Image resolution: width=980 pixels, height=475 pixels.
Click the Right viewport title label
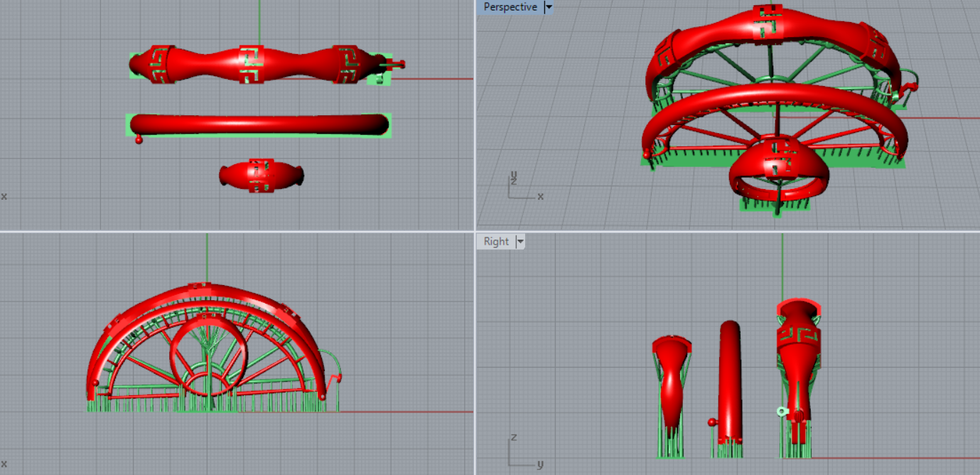[x=496, y=242]
